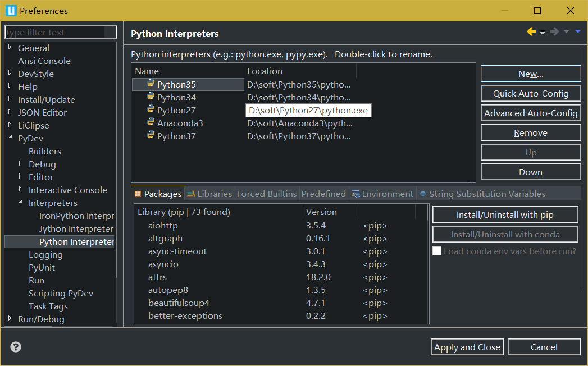
Task: Cancel the Preferences dialog
Action: click(544, 347)
